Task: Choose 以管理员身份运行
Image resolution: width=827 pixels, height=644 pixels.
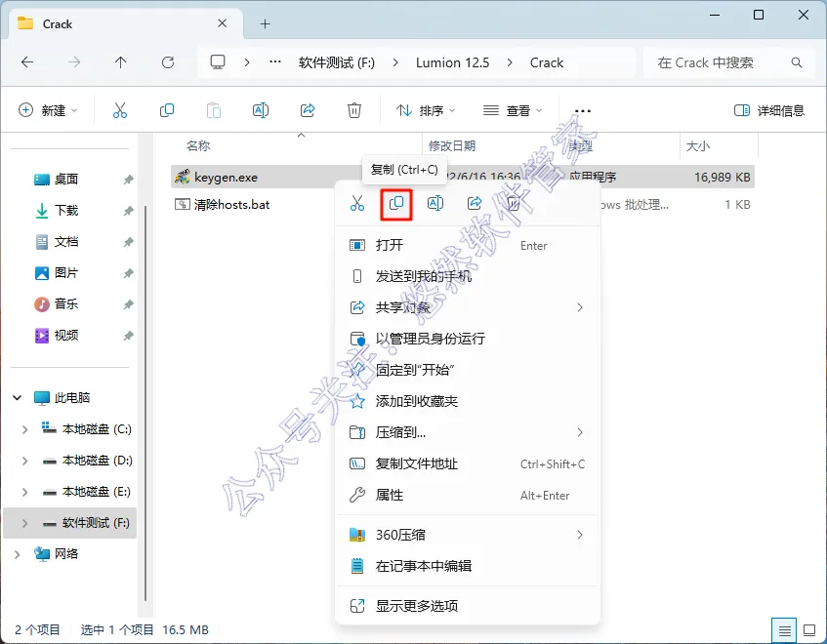Action: 468,339
